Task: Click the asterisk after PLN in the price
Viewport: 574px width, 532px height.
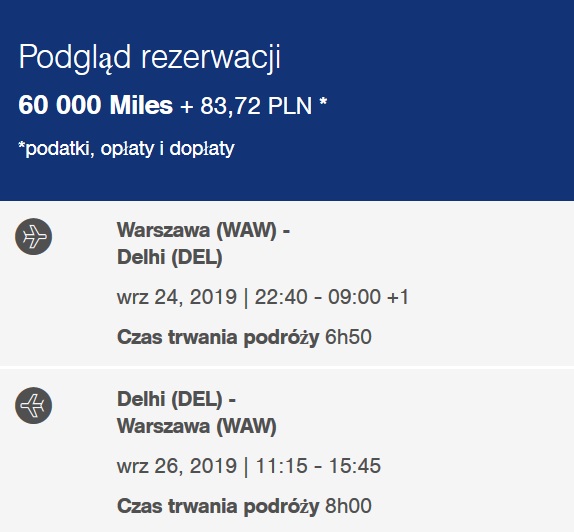Action: pyautogui.click(x=323, y=101)
